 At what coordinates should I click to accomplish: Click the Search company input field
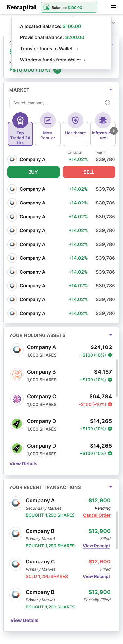[x=62, y=103]
